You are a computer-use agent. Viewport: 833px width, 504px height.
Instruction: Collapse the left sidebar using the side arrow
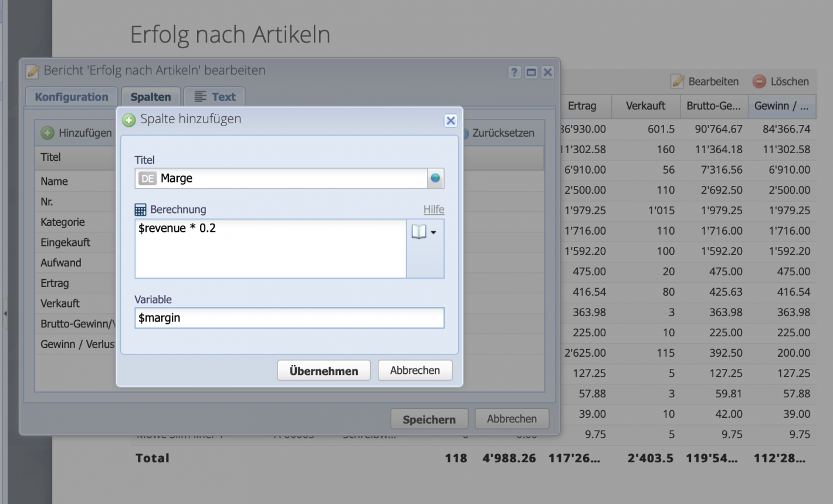(5, 314)
